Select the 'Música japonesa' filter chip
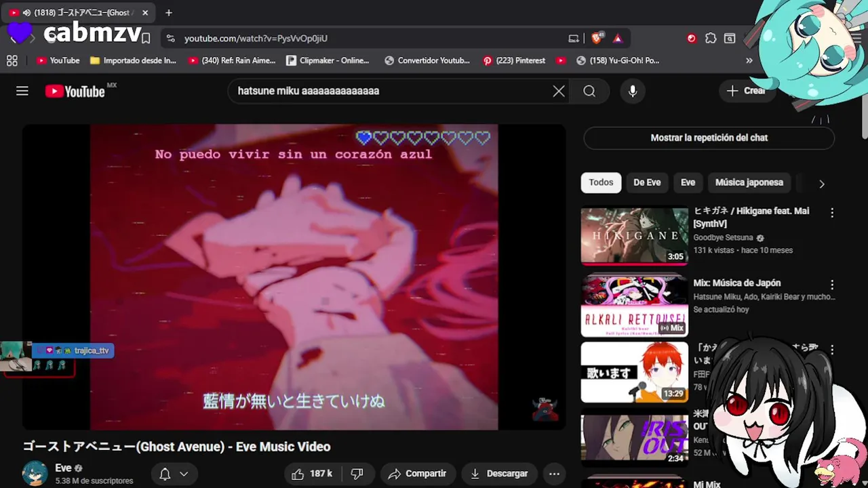 tap(749, 182)
